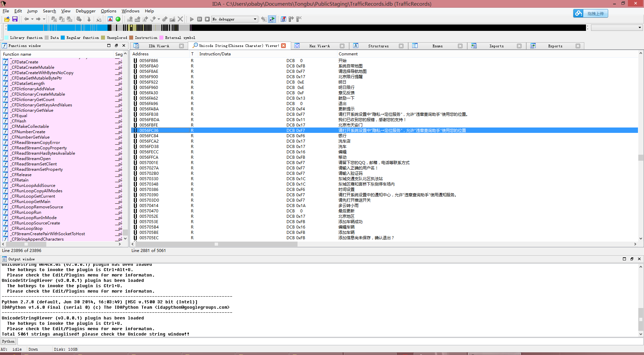Maximize the Output window panel
644x355 pixels.
tap(624, 259)
